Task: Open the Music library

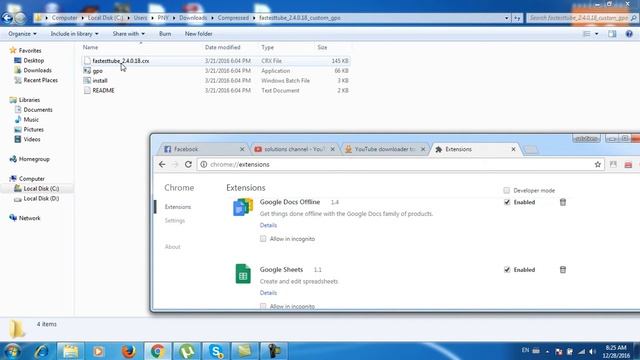Action: [31, 120]
